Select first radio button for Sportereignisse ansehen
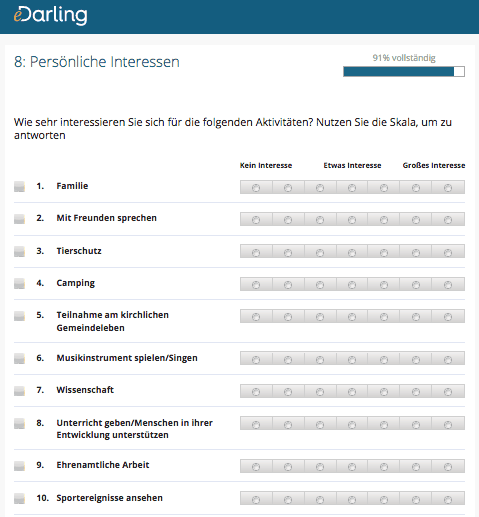 click(x=256, y=500)
